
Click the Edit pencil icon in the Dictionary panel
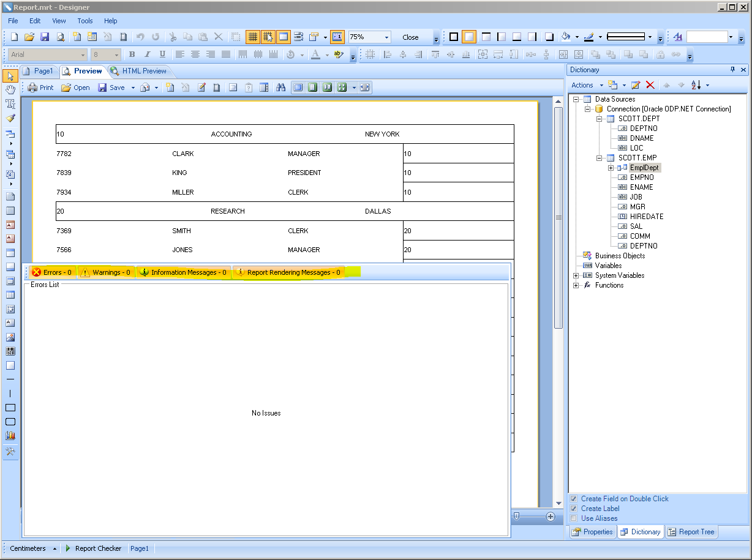636,85
